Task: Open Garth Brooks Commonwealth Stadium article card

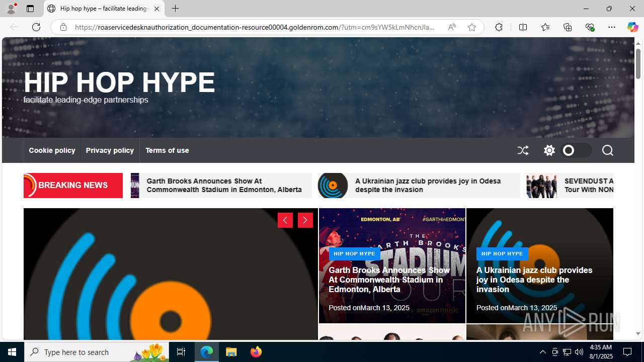Action: coord(389,280)
